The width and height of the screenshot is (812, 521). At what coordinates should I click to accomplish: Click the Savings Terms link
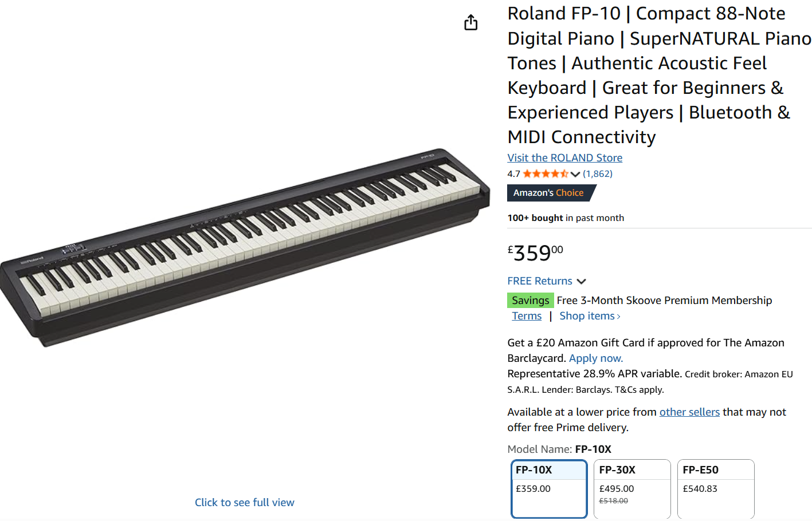527,316
